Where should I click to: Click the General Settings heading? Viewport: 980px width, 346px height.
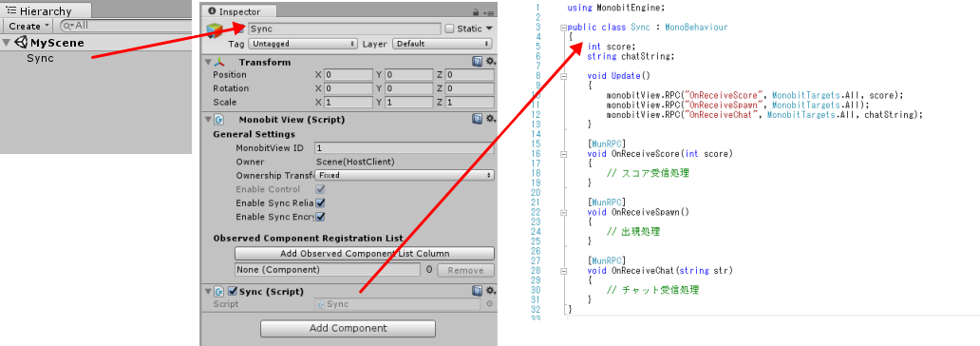(x=254, y=134)
